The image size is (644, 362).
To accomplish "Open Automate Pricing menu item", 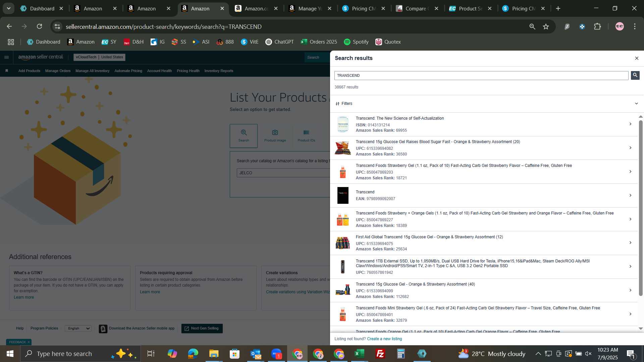I will pyautogui.click(x=128, y=71).
